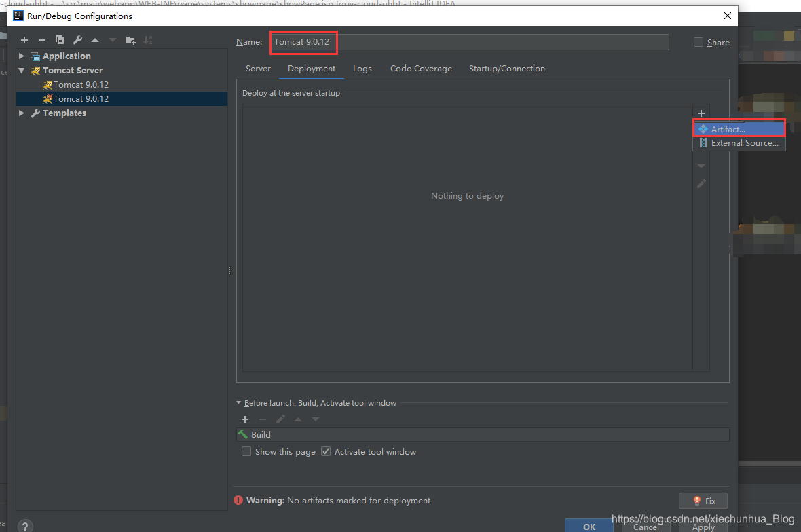This screenshot has height=532, width=801.
Task: Expand the Application node
Action: pyautogui.click(x=22, y=56)
